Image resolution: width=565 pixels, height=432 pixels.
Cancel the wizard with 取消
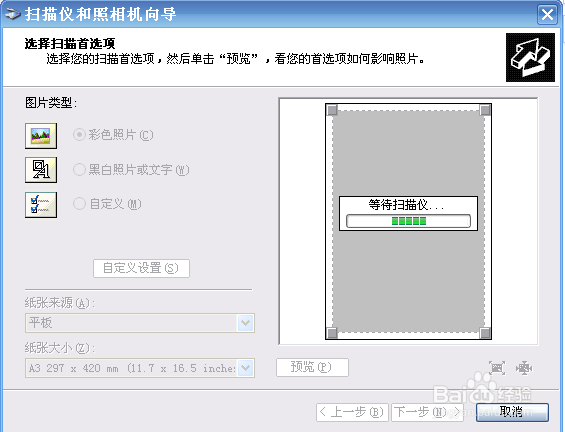pyautogui.click(x=512, y=412)
